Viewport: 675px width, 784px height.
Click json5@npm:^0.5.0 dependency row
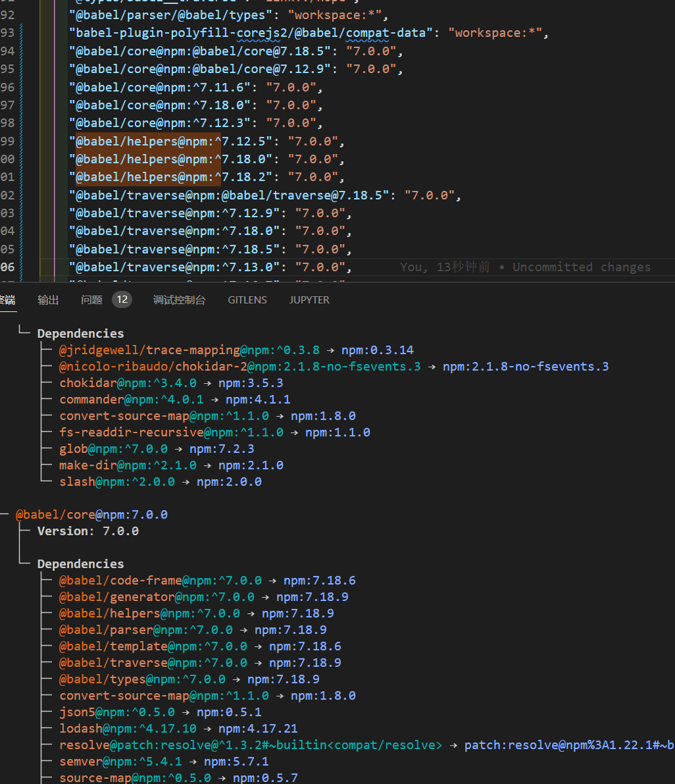coord(161,712)
